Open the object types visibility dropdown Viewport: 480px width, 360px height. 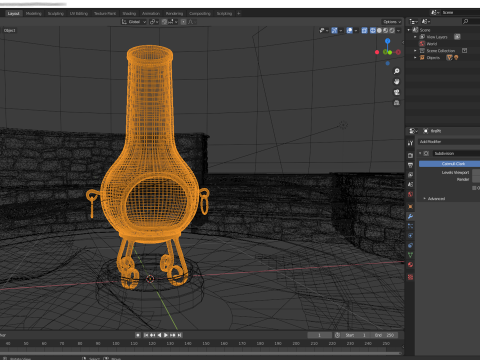[x=324, y=30]
